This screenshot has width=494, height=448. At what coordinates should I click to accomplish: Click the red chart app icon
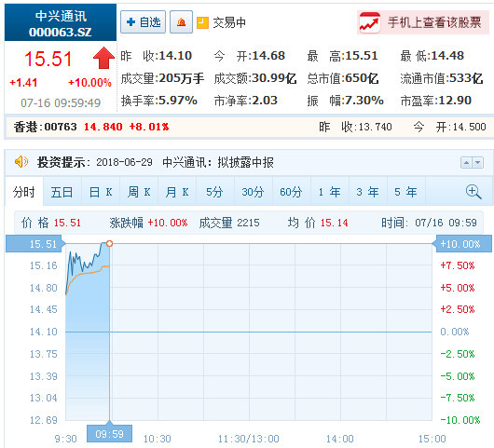pyautogui.click(x=370, y=22)
